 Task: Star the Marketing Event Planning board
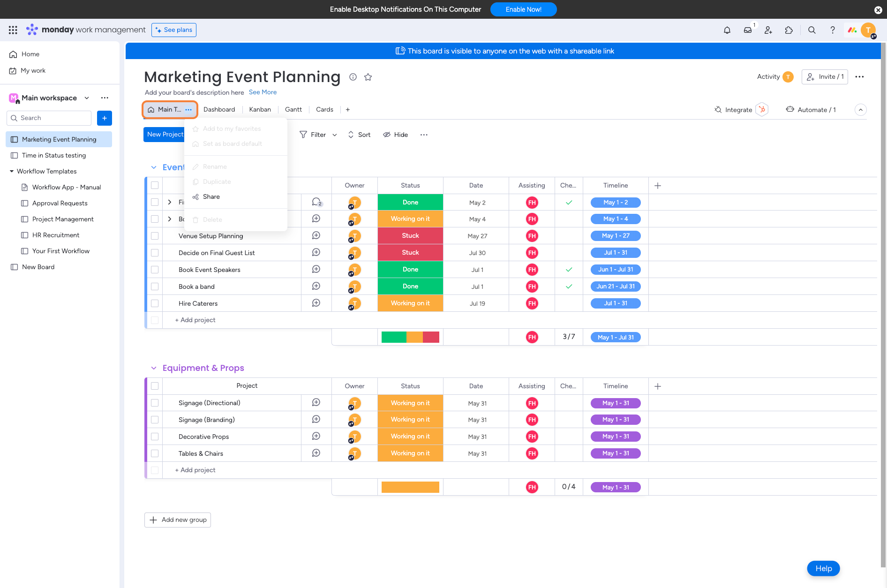[368, 77]
